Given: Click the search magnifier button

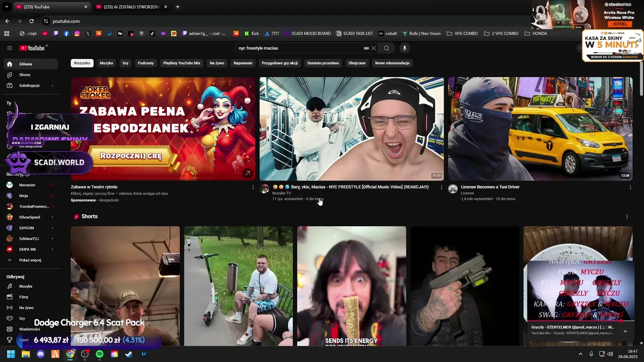Looking at the screenshot, I should [x=386, y=48].
